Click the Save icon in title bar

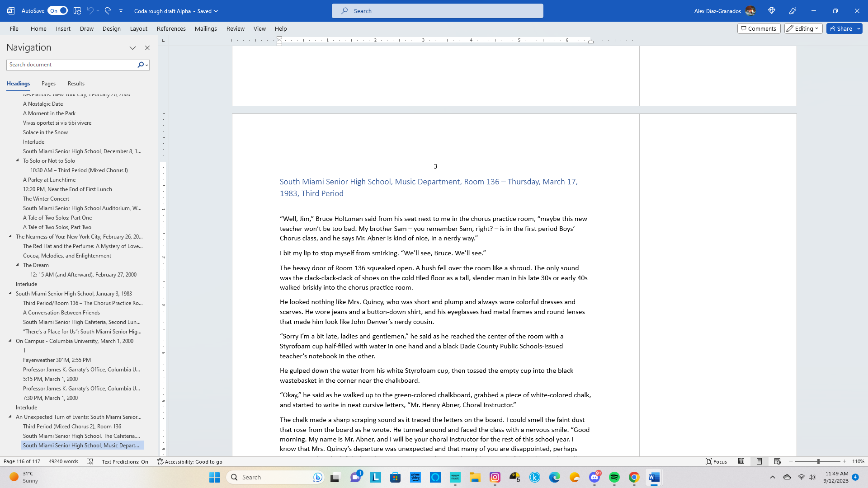coord(77,10)
